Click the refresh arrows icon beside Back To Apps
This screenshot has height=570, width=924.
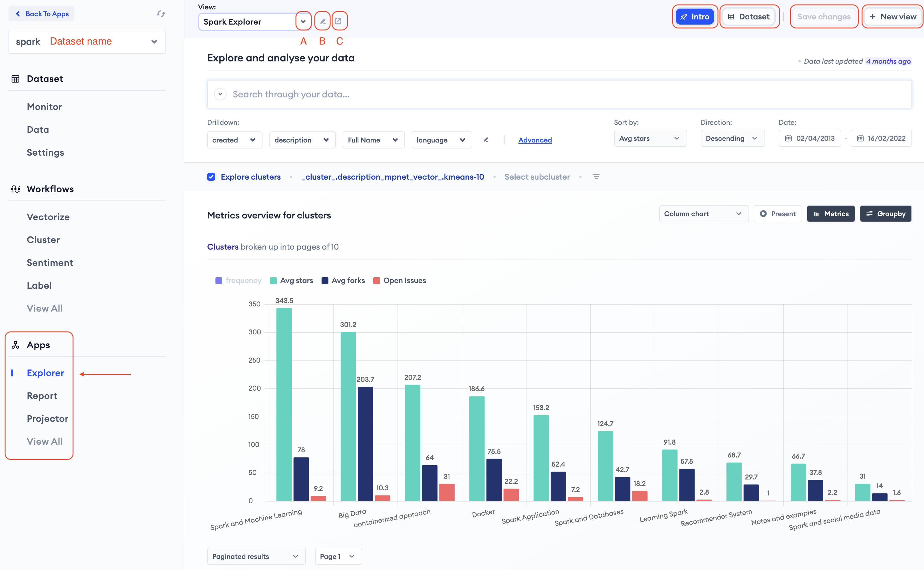pos(161,14)
